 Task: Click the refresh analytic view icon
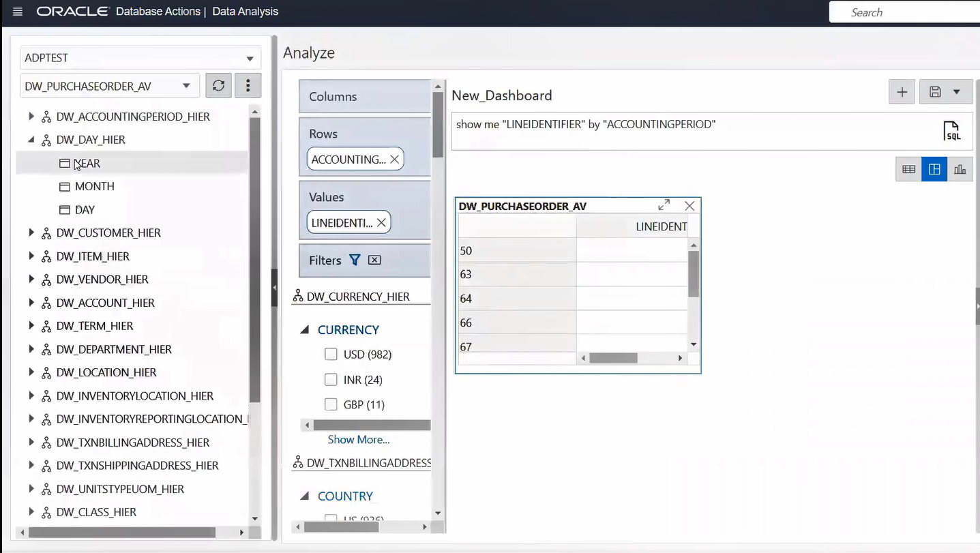point(218,86)
